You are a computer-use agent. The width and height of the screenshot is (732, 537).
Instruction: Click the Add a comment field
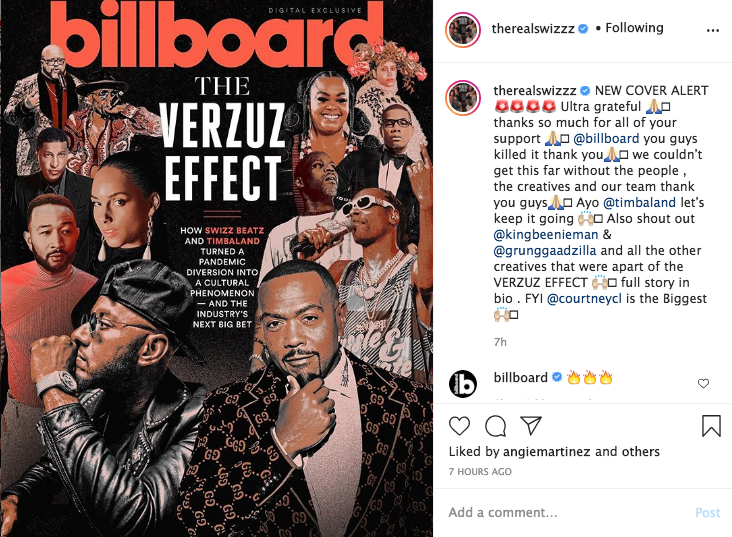coord(565,513)
